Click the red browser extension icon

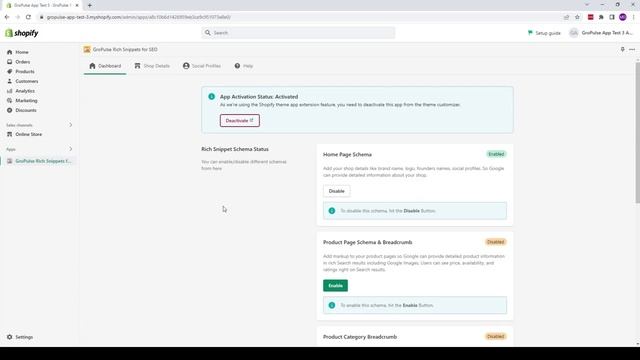coord(590,17)
